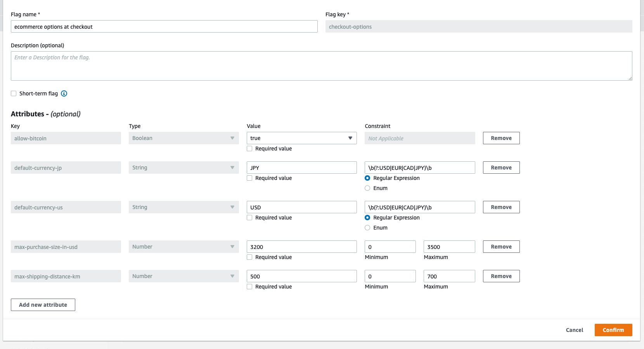Click the Constraint column header
This screenshot has width=644, height=349.
[x=377, y=126]
